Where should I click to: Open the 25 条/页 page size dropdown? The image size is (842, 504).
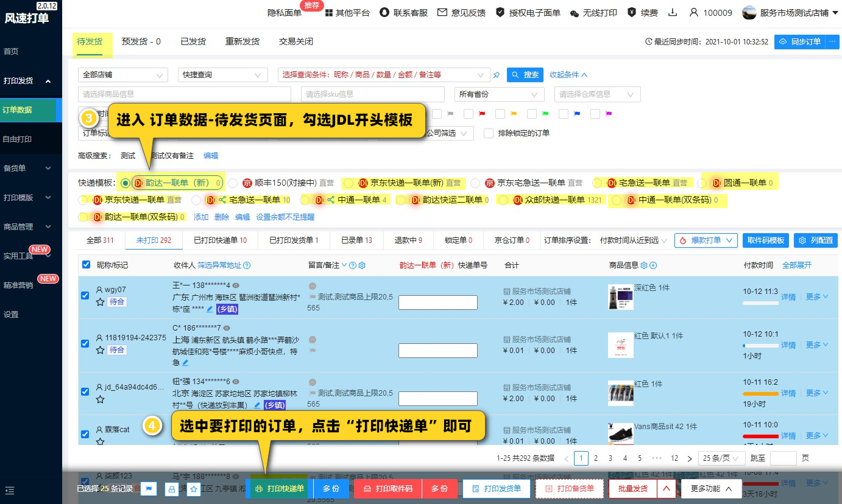pos(722,458)
